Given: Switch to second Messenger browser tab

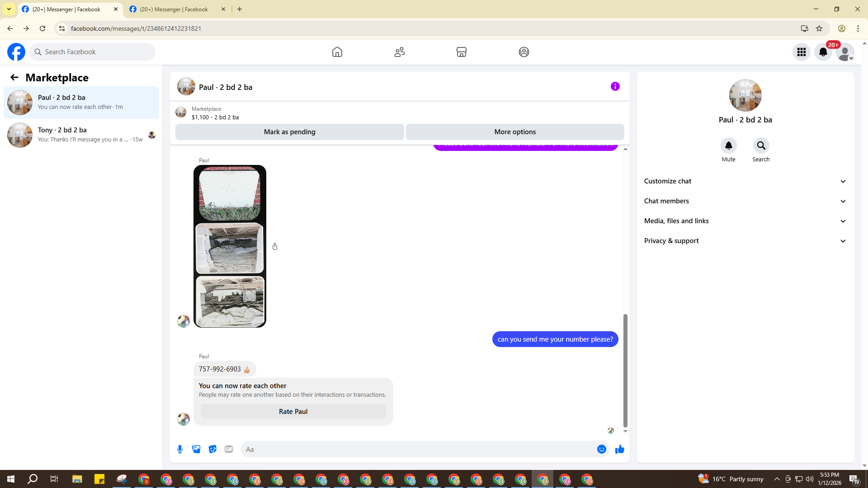Looking at the screenshot, I should (174, 9).
